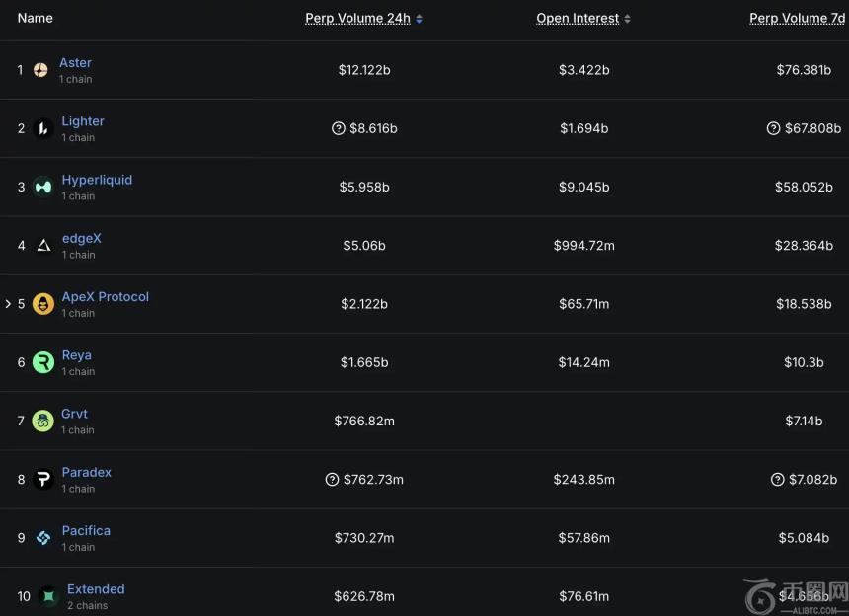Click the Aster protocol logo icon
The image size is (849, 616).
tap(40, 70)
